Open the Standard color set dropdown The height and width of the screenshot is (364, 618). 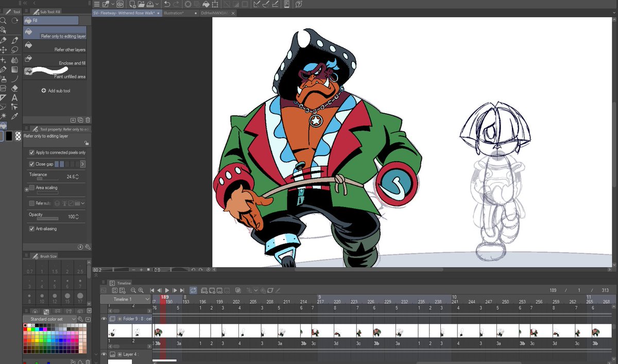49,319
